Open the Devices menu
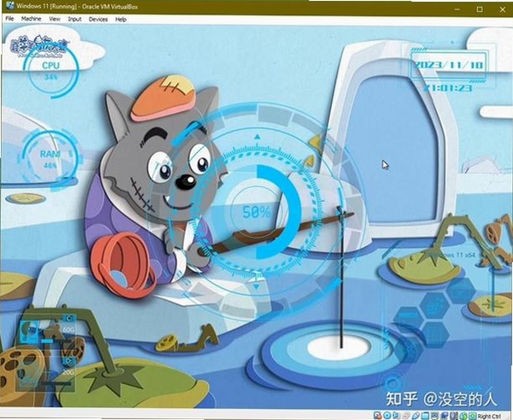 [x=98, y=20]
